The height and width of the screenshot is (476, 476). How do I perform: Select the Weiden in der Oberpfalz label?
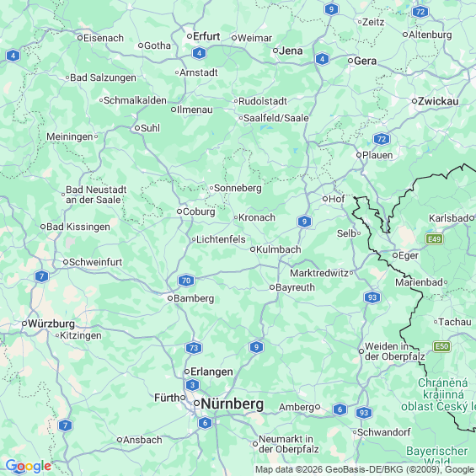coord(394,351)
